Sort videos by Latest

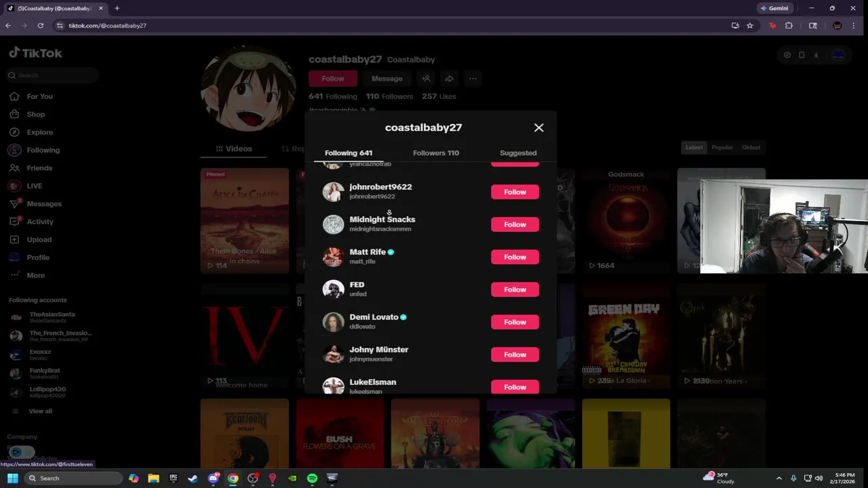point(694,147)
